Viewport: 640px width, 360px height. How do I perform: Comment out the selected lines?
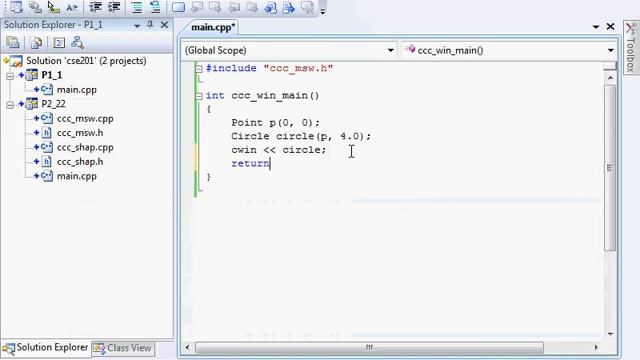click(x=137, y=7)
